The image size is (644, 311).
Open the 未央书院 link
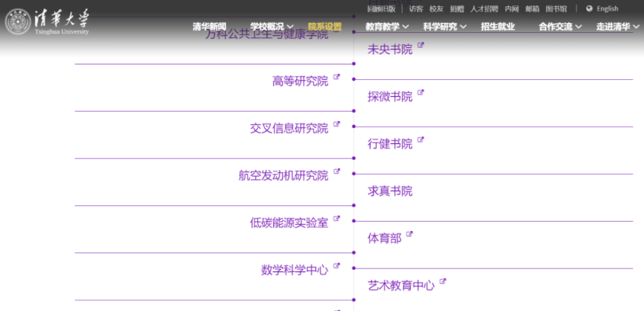390,50
